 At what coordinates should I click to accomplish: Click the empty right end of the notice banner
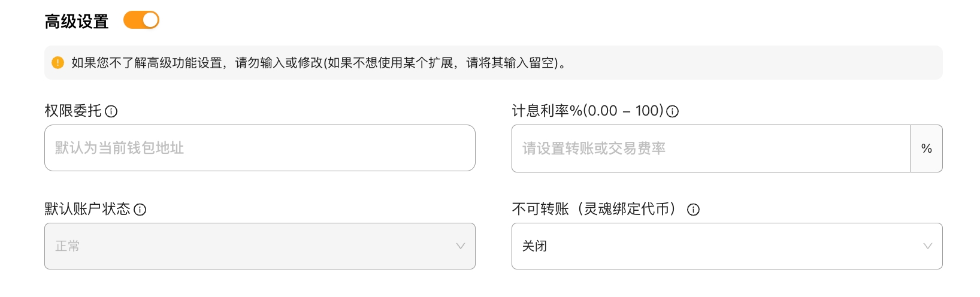(839, 63)
